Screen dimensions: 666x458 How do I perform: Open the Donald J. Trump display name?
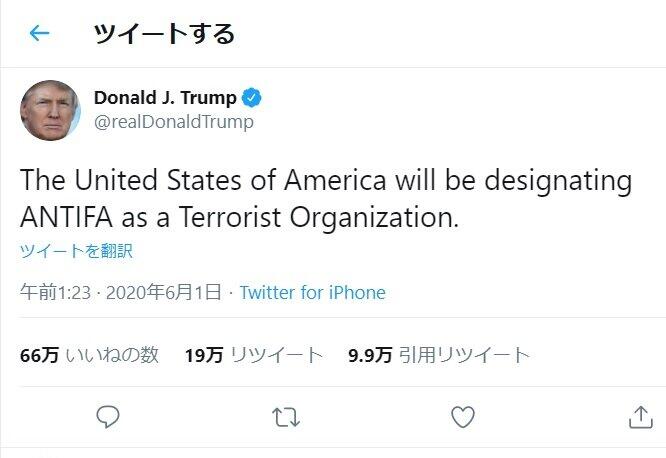click(165, 98)
